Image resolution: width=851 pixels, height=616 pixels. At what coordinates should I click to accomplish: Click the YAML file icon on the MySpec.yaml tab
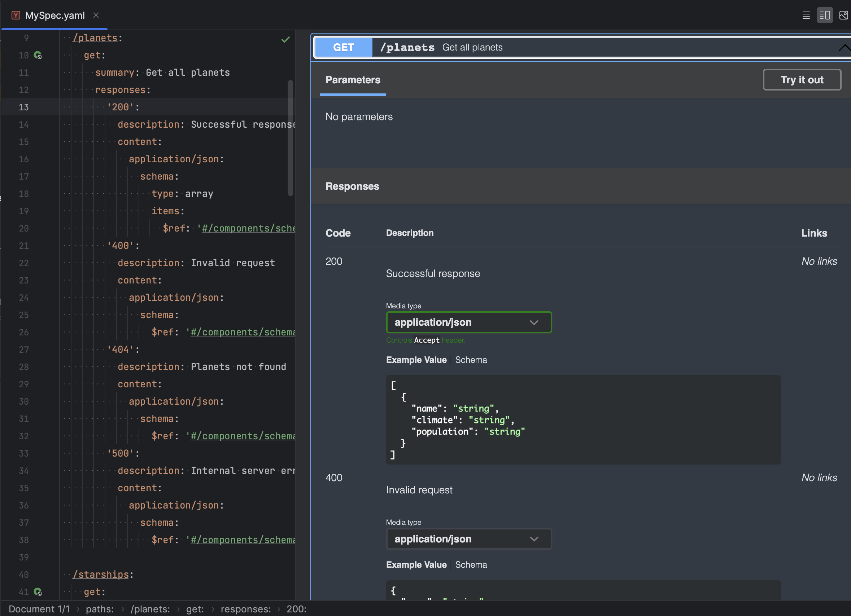point(16,15)
